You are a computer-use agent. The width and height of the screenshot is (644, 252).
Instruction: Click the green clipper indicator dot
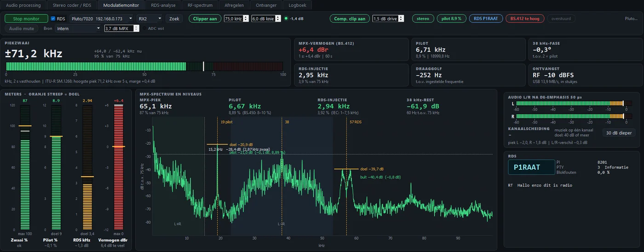pos(286,19)
